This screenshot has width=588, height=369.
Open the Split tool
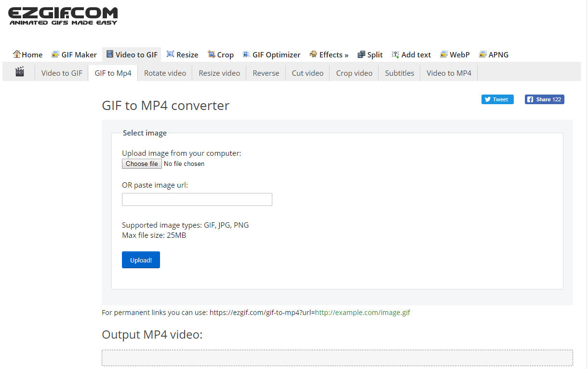[x=370, y=55]
